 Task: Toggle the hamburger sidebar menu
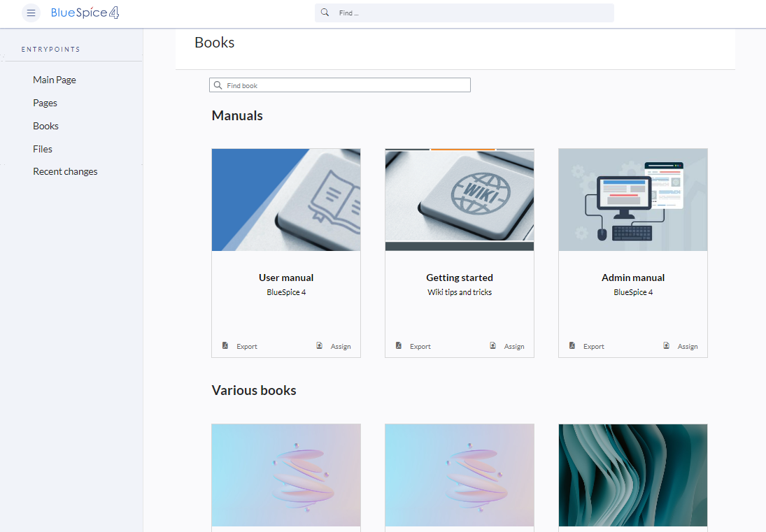[31, 13]
